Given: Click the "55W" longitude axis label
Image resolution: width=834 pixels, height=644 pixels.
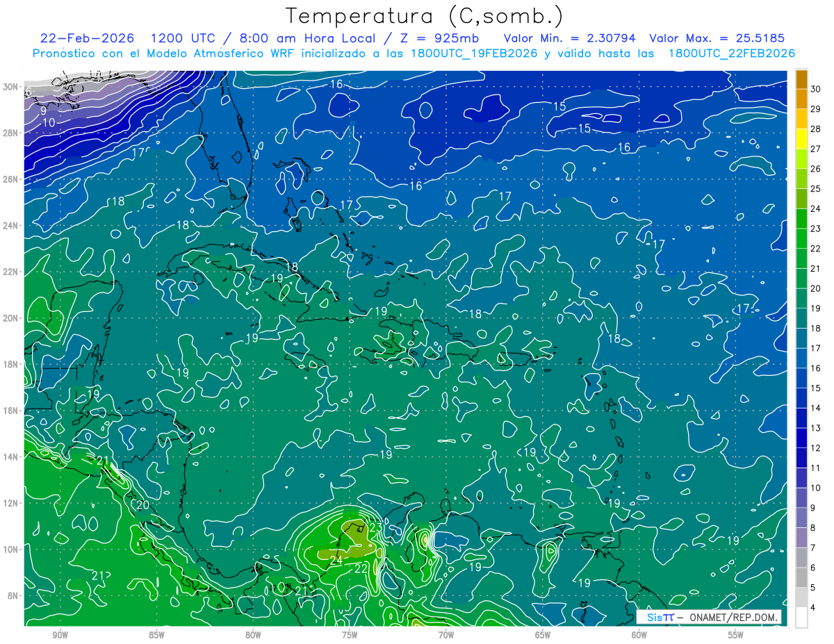Looking at the screenshot, I should (x=736, y=635).
